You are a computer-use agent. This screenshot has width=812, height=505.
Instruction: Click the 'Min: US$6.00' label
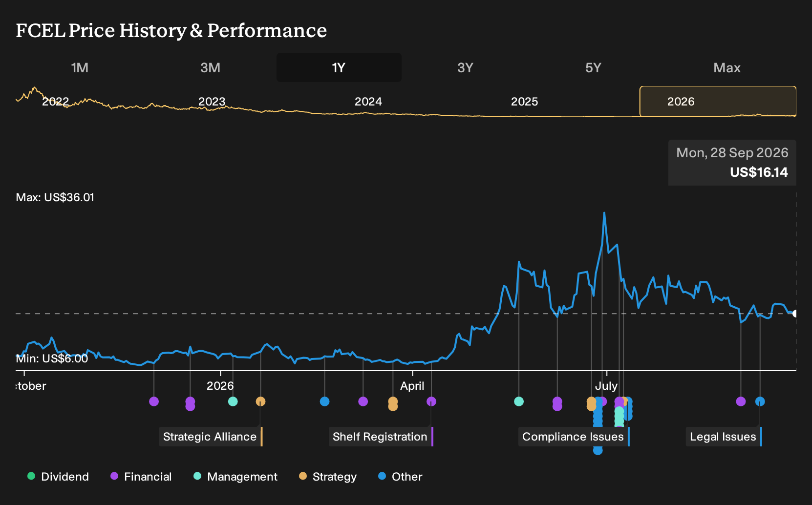pos(52,358)
